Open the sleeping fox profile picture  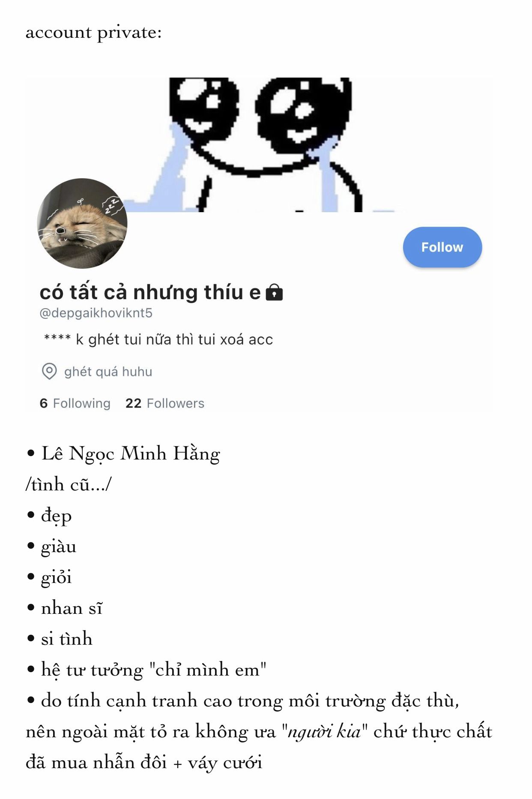click(x=82, y=223)
